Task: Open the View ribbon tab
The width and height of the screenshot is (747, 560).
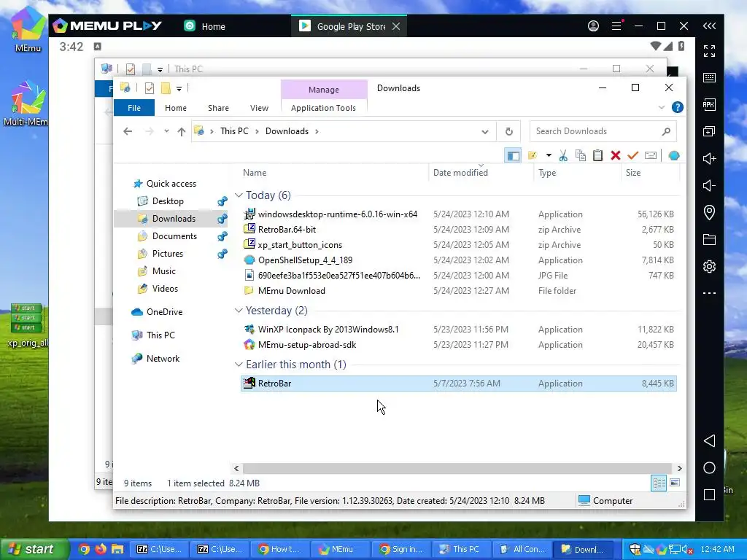Action: pos(259,108)
